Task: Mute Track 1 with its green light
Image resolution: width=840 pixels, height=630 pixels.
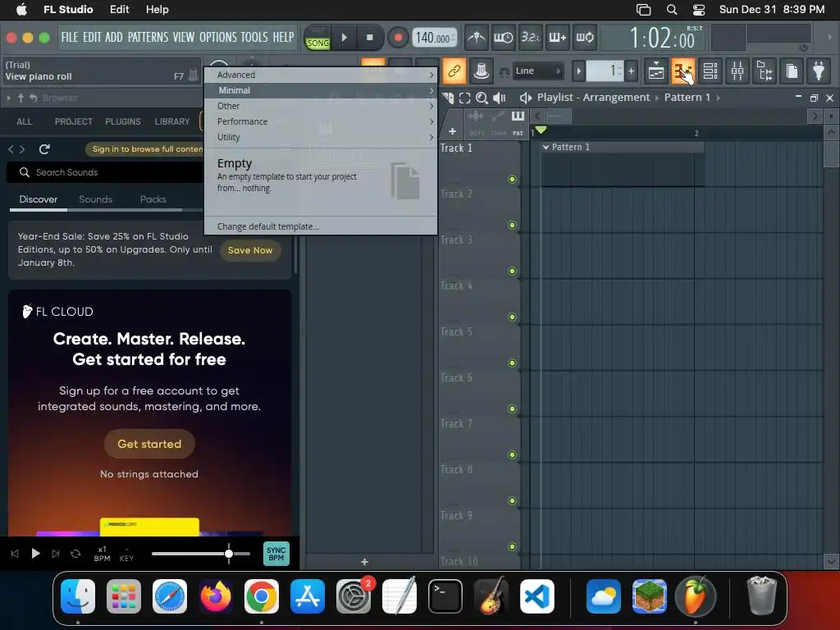Action: (512, 179)
